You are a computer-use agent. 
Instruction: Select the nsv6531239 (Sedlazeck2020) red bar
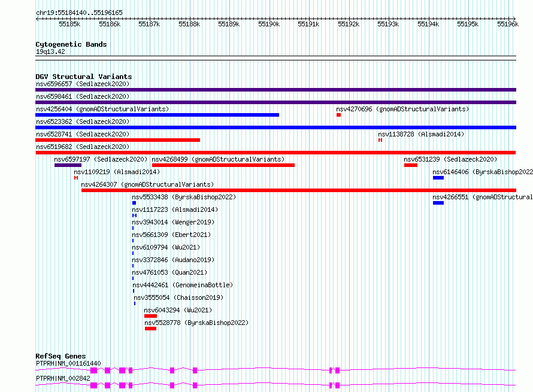(411, 165)
